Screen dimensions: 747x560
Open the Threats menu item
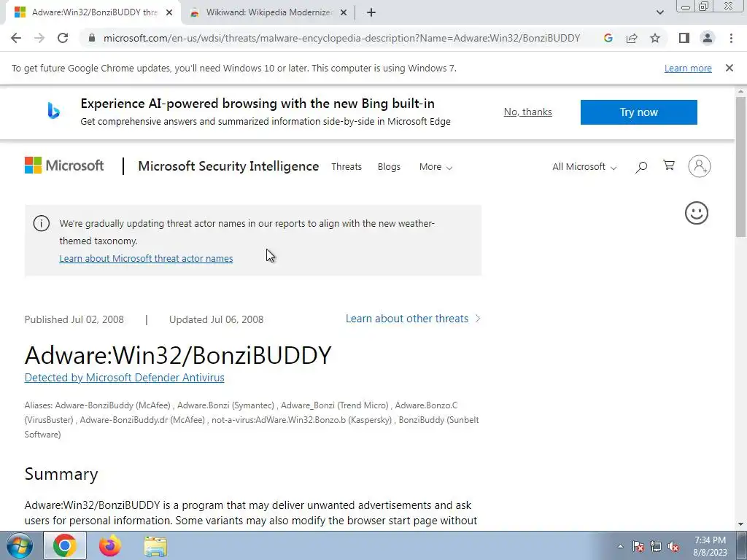[x=347, y=167]
